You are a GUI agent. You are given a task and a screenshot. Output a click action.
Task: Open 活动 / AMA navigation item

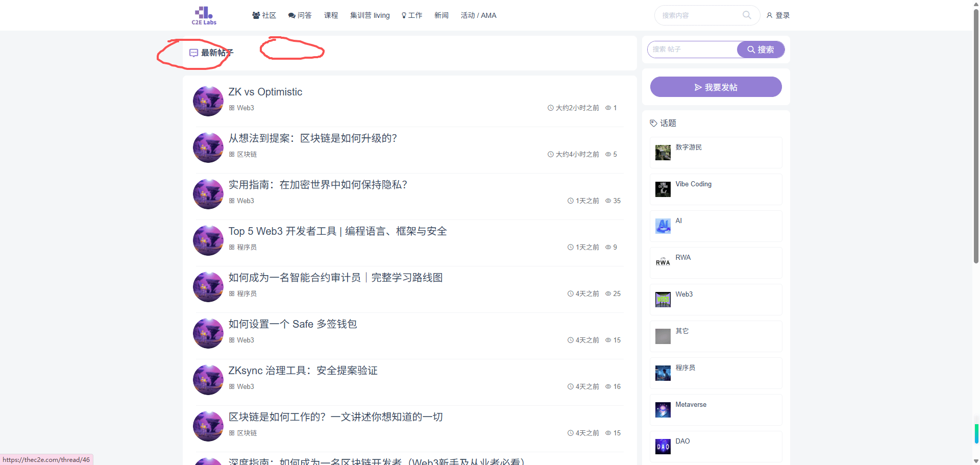tap(478, 15)
